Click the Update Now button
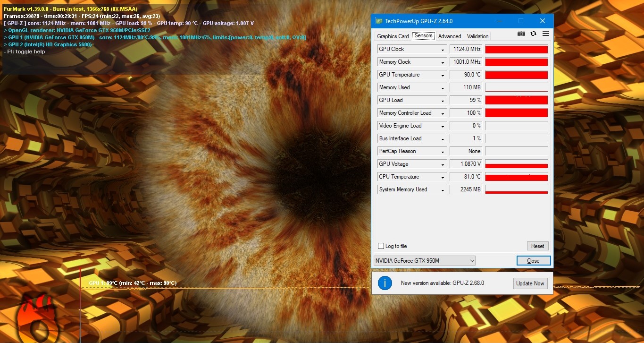Image resolution: width=644 pixels, height=343 pixels. (530, 283)
